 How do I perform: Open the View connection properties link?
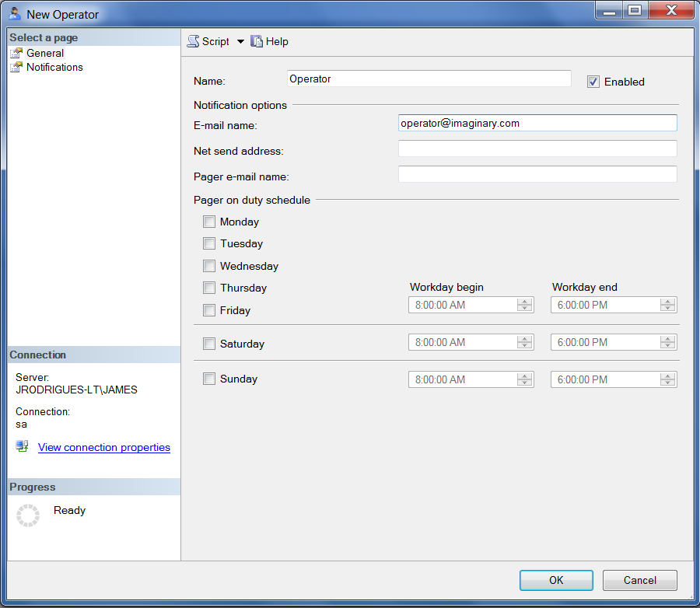click(104, 447)
